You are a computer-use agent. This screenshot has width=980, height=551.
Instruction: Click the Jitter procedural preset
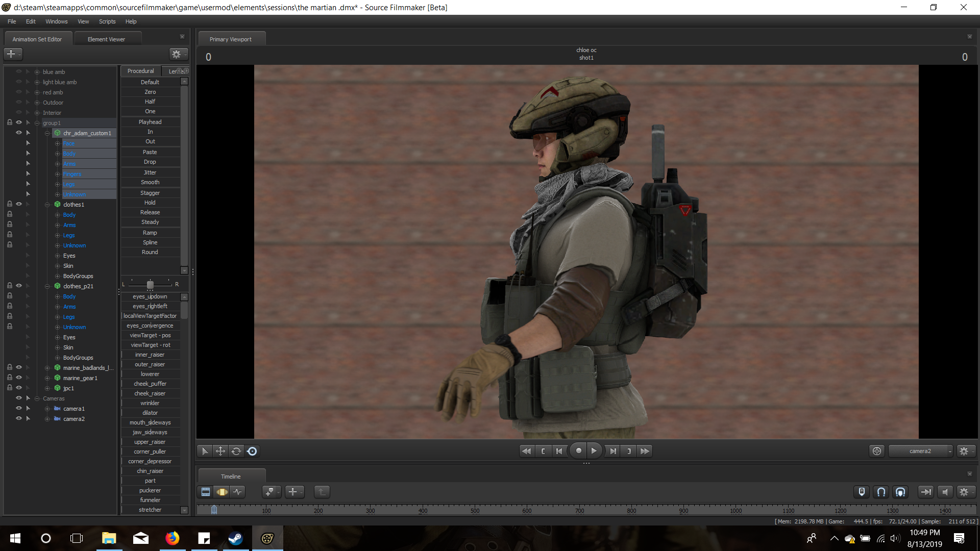150,172
